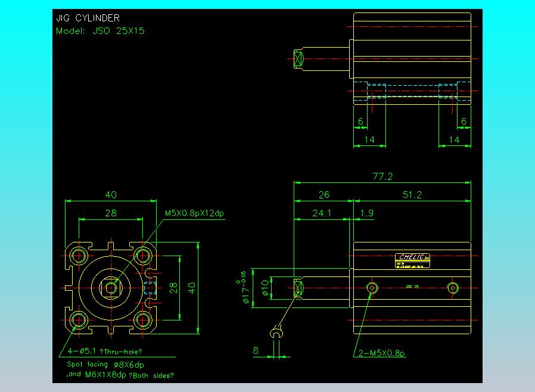Select the '2-M5X0.8p' port callout
535x392 pixels.
point(381,353)
